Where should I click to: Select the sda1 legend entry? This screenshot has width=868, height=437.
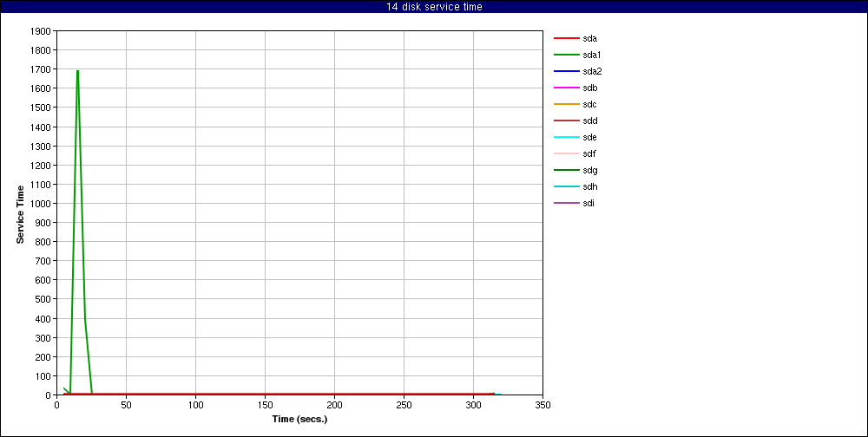click(577, 55)
